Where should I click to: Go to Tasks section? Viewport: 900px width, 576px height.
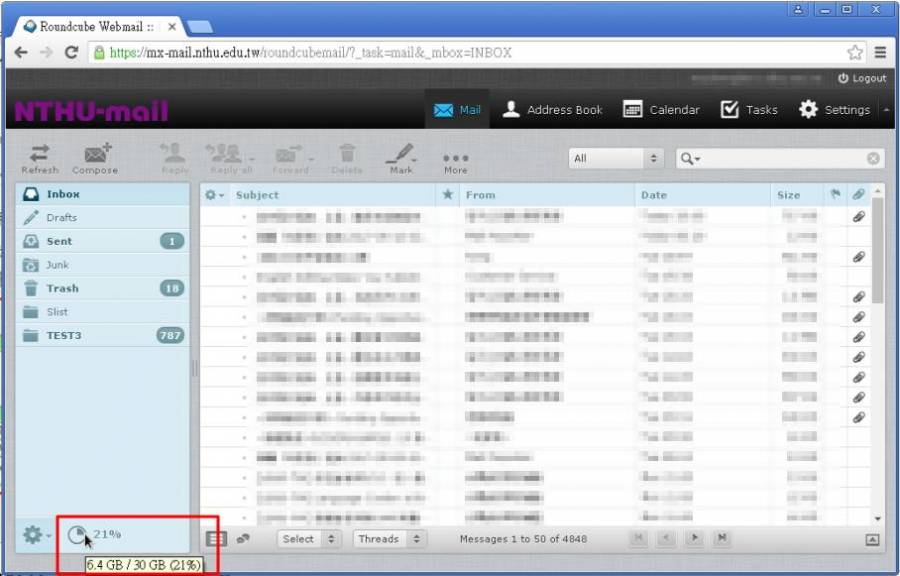749,110
